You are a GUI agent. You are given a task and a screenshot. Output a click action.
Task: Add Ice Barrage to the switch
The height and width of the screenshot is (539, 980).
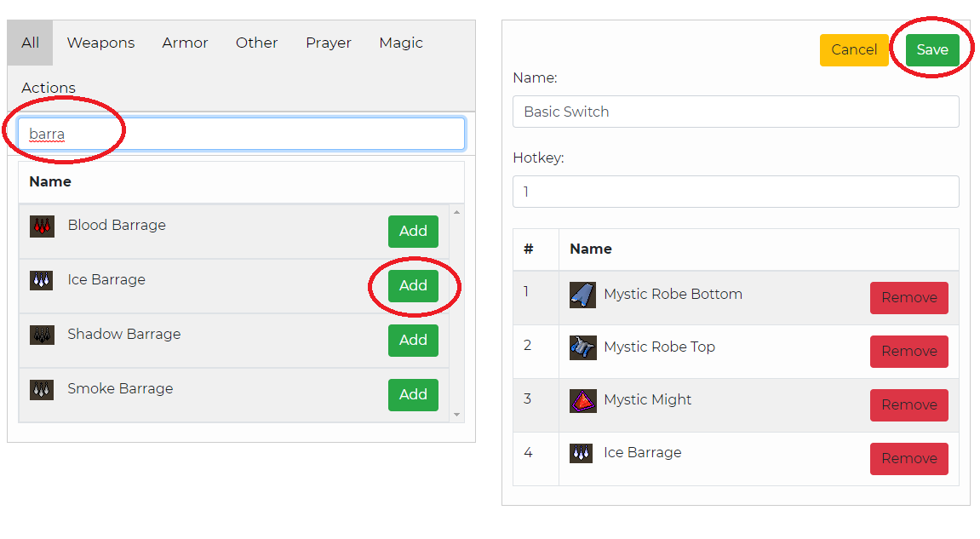(413, 286)
